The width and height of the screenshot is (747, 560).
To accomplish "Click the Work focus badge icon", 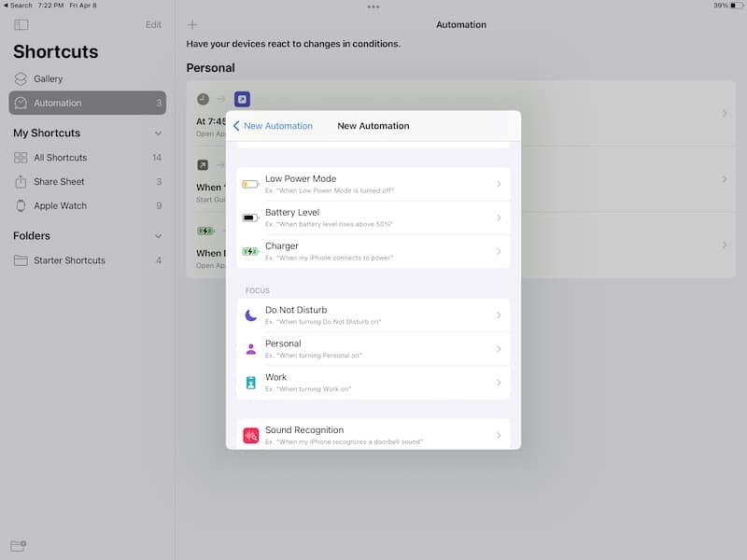I will pyautogui.click(x=250, y=383).
